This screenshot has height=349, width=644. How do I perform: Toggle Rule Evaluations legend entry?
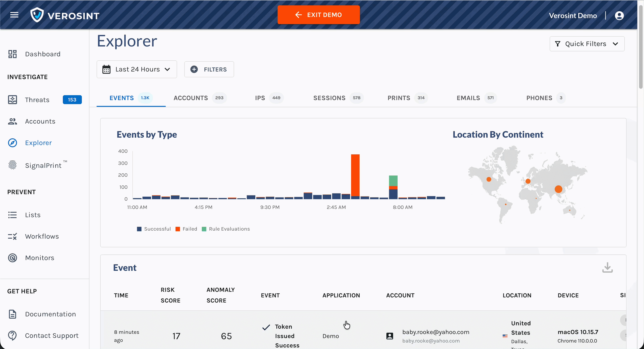click(226, 229)
